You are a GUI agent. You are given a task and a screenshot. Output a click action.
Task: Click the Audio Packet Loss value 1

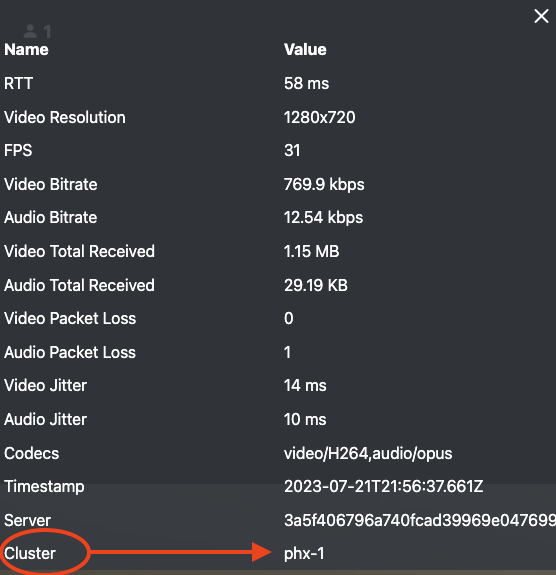coord(288,352)
